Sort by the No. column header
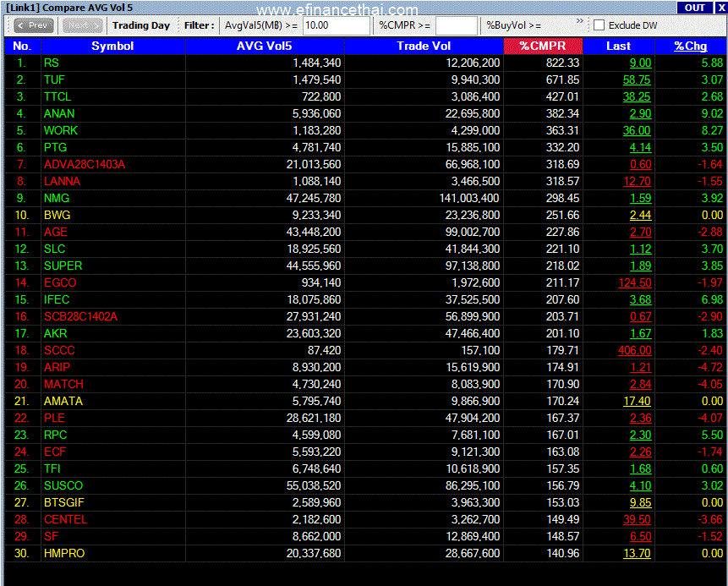The width and height of the screenshot is (728, 586). click(22, 46)
